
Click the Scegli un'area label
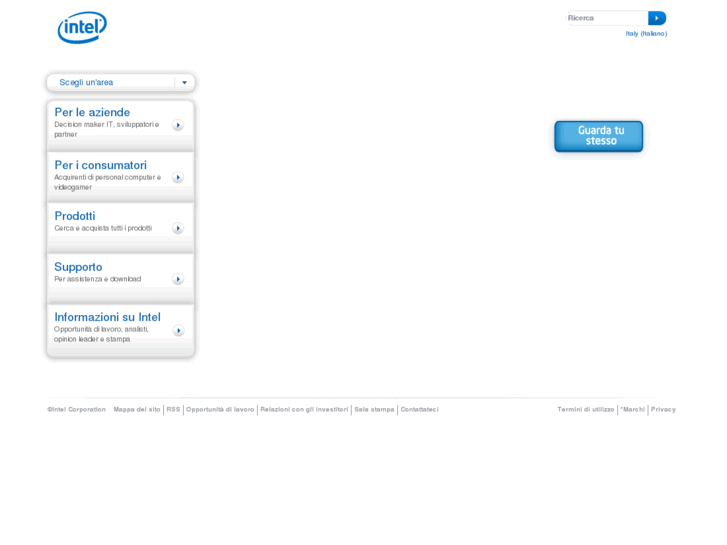86,83
